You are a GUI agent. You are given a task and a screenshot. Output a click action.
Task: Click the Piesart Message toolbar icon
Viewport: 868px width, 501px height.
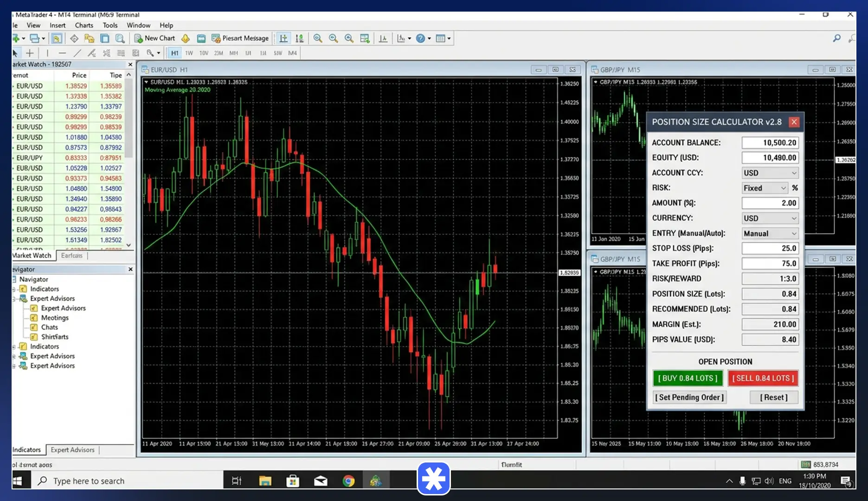(240, 39)
